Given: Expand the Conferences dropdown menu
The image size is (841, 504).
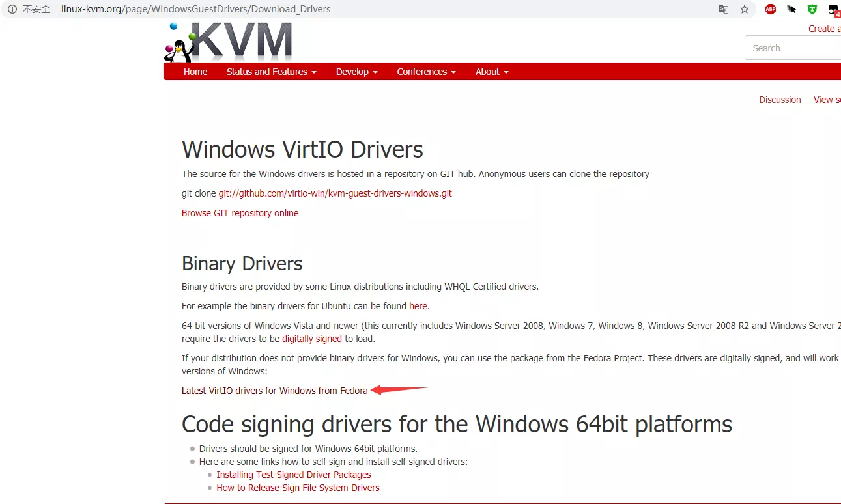Looking at the screenshot, I should (x=426, y=72).
